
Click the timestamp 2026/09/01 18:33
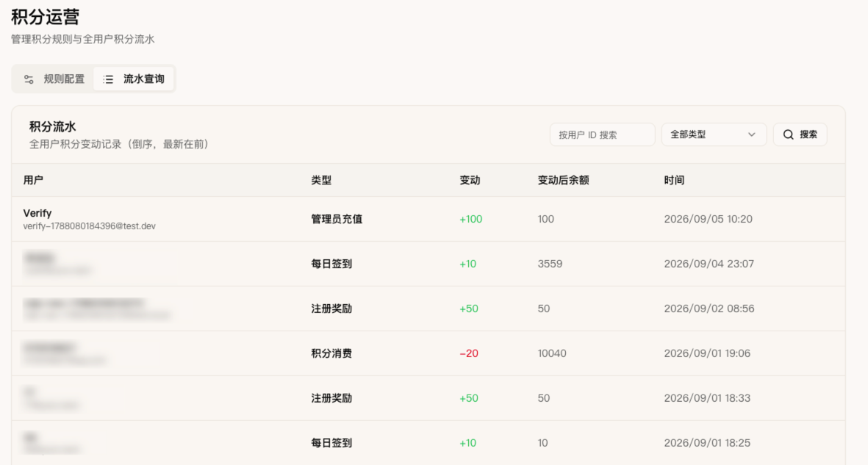707,399
